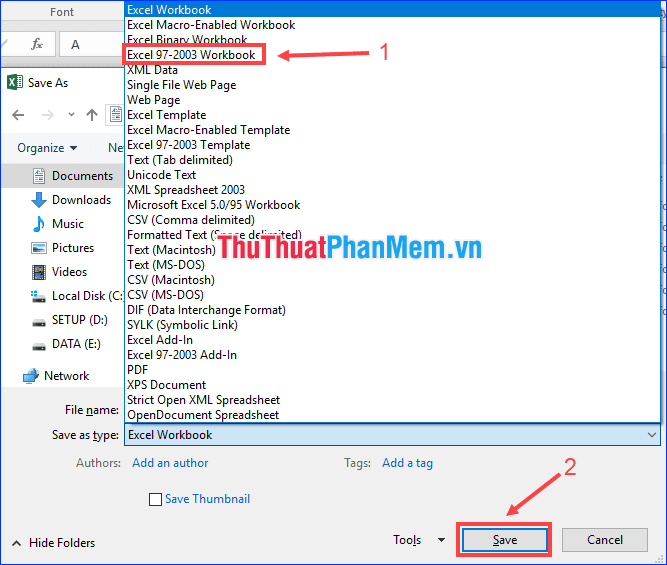Choose Excel Template file type

tap(392, 115)
